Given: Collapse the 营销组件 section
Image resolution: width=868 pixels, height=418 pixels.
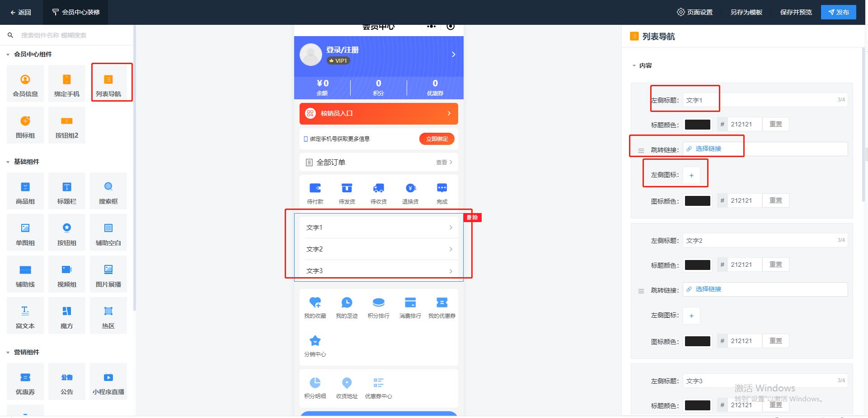Looking at the screenshot, I should (8, 353).
